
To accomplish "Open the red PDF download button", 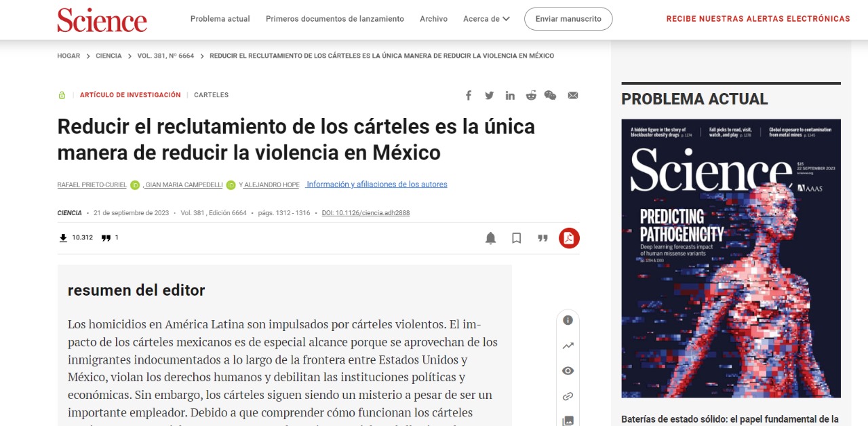I will [569, 238].
